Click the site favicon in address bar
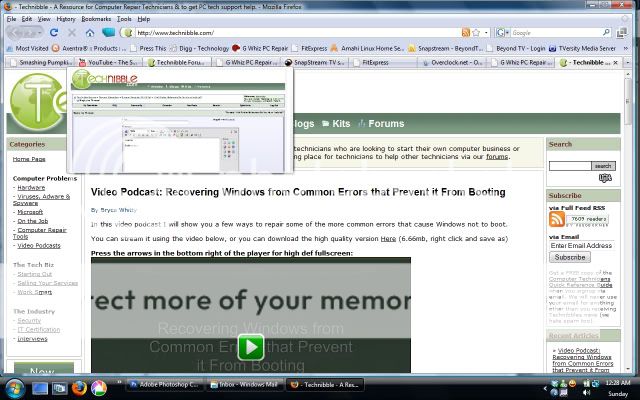 128,32
